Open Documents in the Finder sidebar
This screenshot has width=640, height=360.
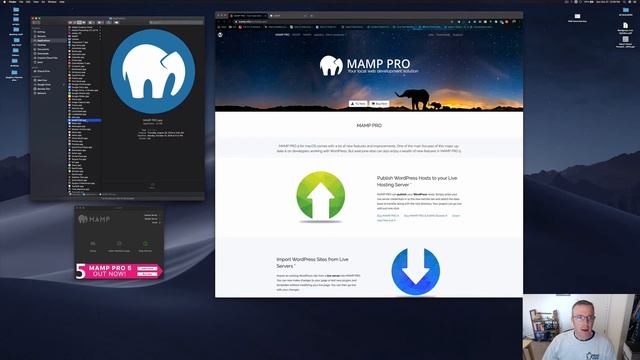43,49
